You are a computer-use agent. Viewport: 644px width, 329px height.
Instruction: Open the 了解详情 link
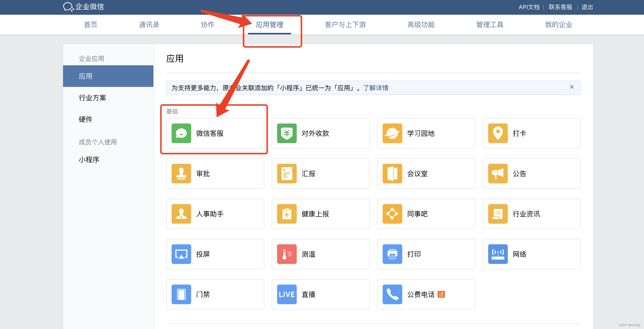click(x=376, y=88)
